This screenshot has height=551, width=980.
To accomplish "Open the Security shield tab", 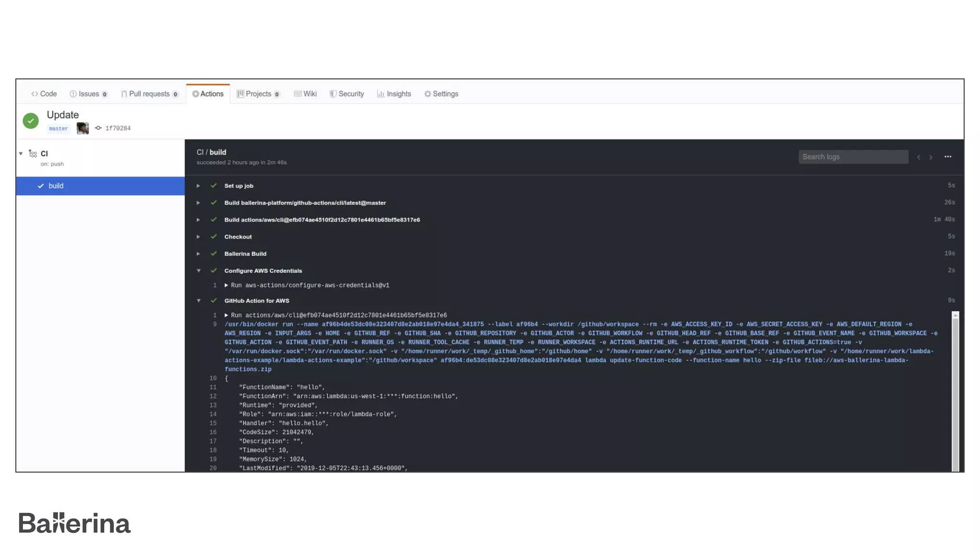I will 346,94.
